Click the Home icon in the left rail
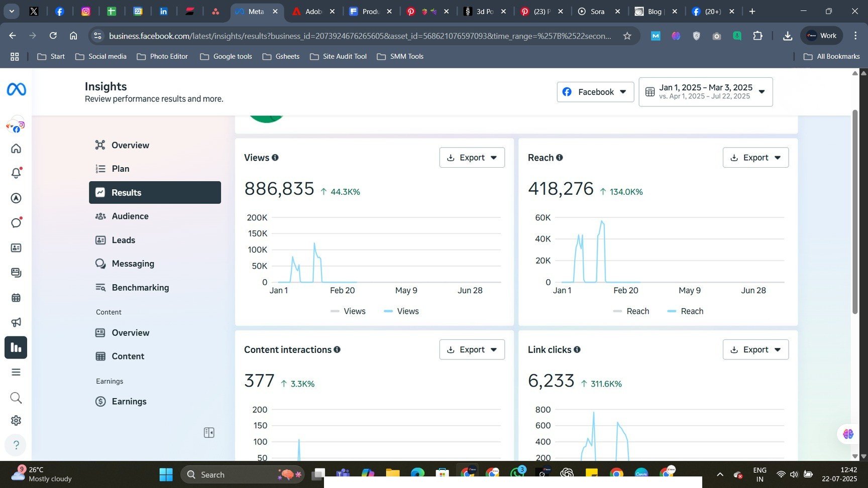 [x=16, y=149]
